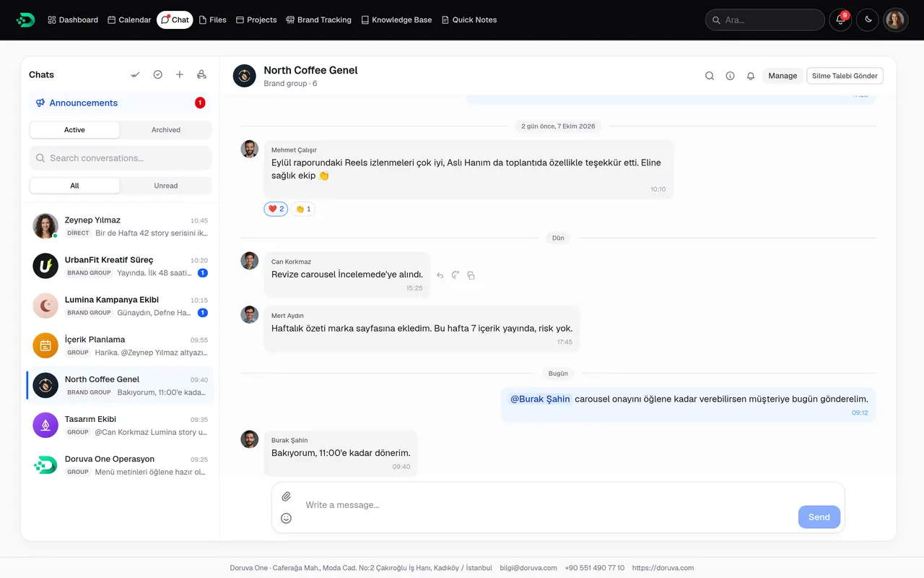Mark all chats read with double-check icon
The image size is (924, 578).
click(135, 74)
